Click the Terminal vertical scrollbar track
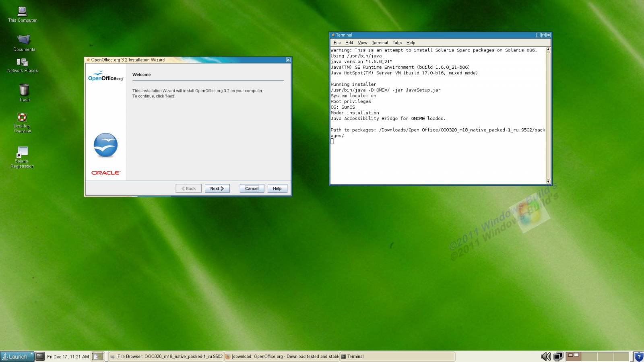The image size is (644, 362). point(548,115)
